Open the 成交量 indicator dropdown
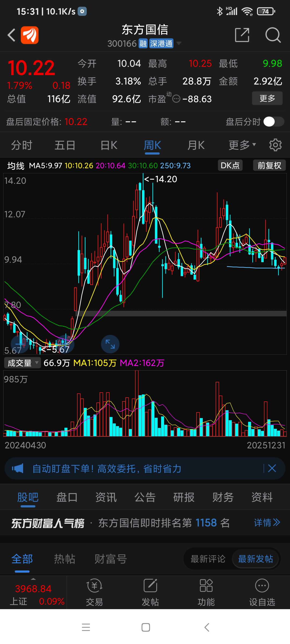This screenshot has width=290, height=644. tap(23, 363)
